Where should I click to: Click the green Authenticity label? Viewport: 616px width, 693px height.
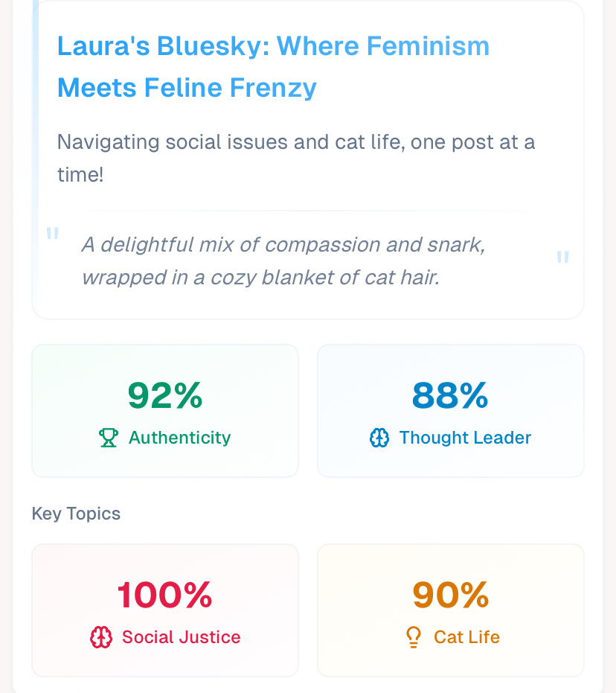coord(179,438)
